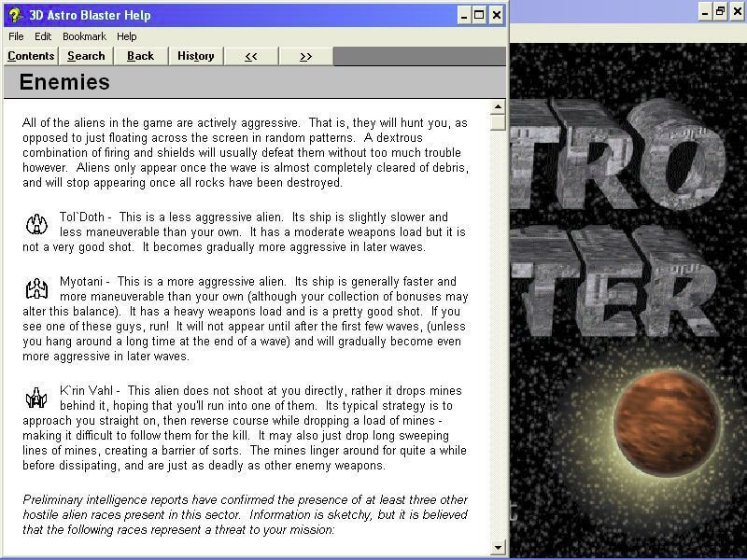This screenshot has width=747, height=560.
Task: Click the "3D Astro Blaster Help" title text
Action: point(90,15)
